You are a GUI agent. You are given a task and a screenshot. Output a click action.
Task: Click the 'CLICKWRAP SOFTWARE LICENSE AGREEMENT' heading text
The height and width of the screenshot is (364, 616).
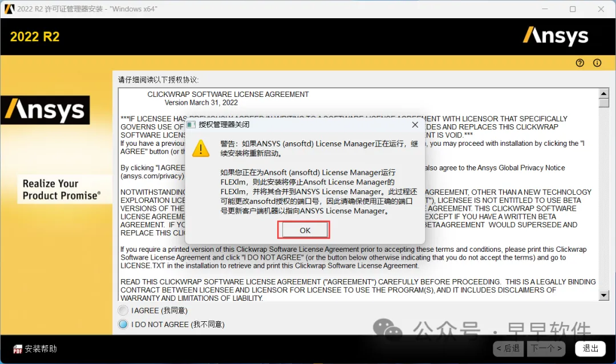[228, 95]
